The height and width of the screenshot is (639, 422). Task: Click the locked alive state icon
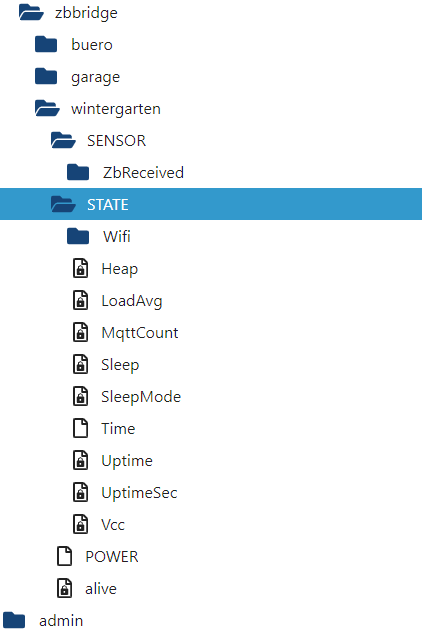(x=64, y=588)
